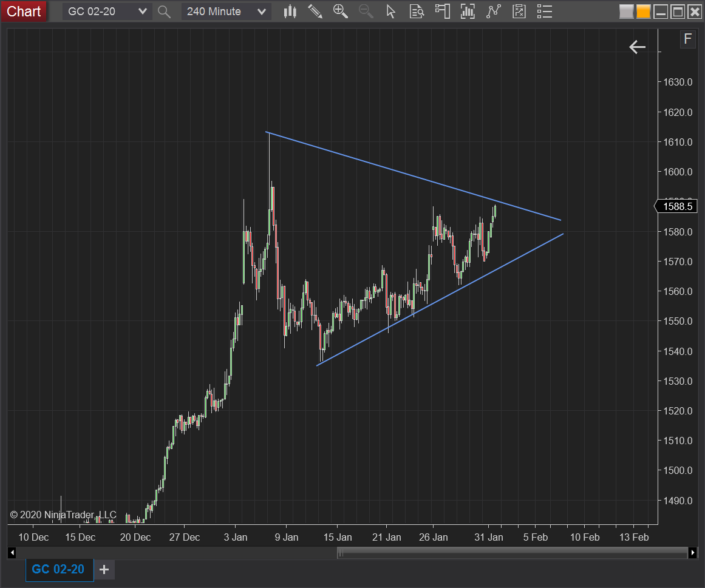
Task: Click the orange link color button
Action: click(643, 12)
